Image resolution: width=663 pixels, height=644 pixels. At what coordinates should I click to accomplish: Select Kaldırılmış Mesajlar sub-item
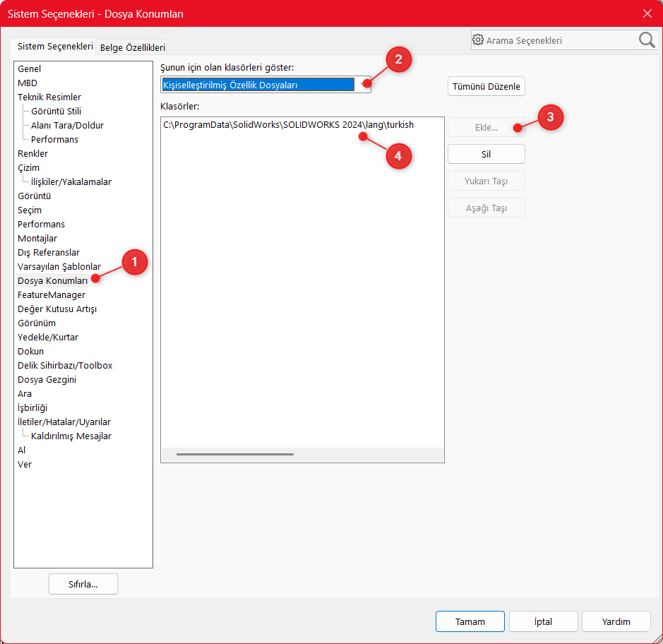[71, 436]
